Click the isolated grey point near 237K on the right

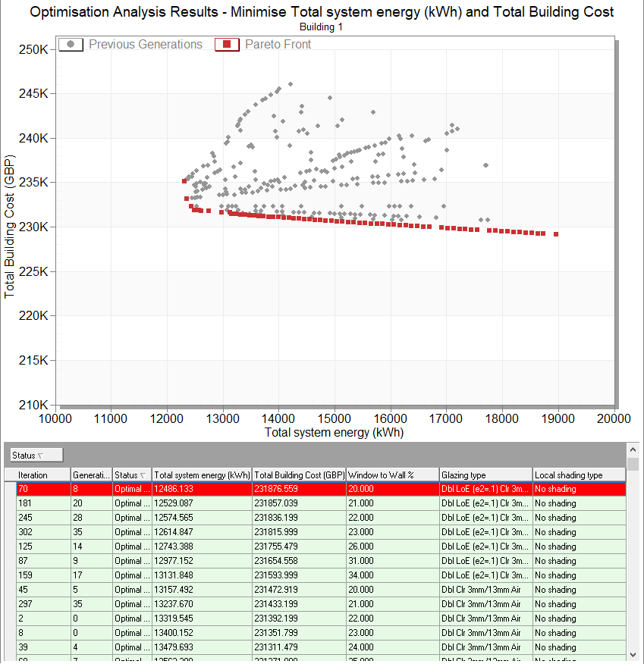[x=485, y=165]
